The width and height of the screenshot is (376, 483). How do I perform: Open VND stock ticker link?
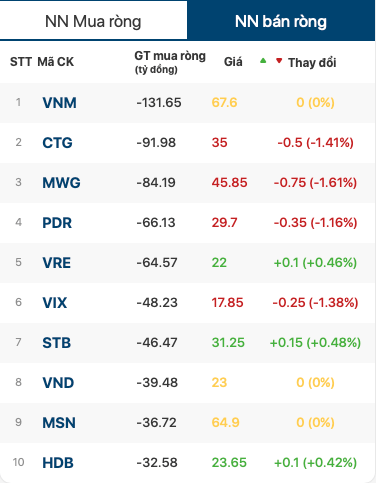[58, 383]
